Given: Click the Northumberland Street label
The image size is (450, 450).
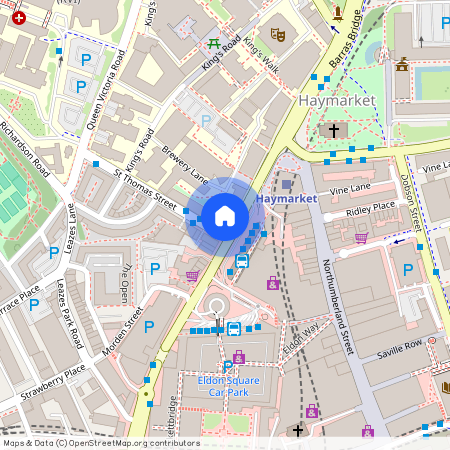Looking at the screenshot, I should (338, 307).
